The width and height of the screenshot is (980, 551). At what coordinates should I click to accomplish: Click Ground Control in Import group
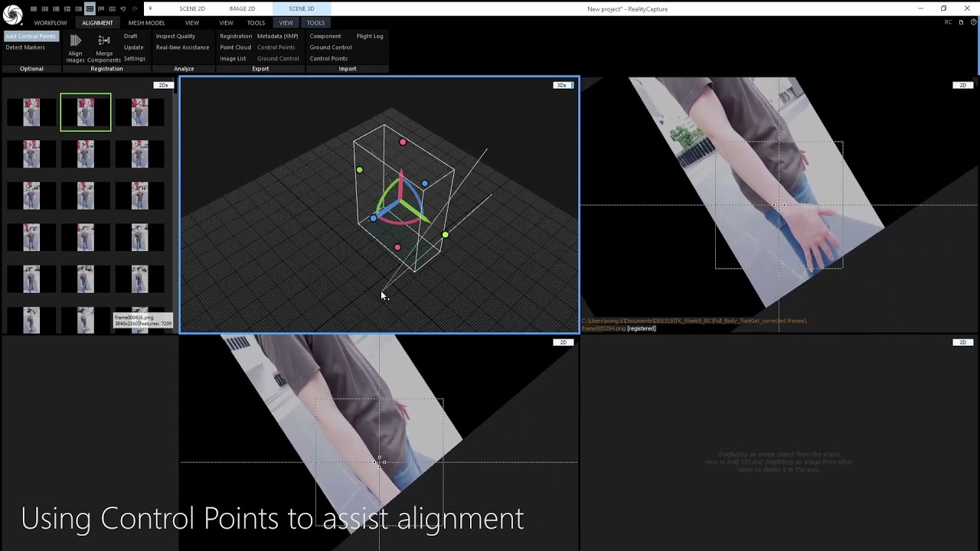point(331,47)
